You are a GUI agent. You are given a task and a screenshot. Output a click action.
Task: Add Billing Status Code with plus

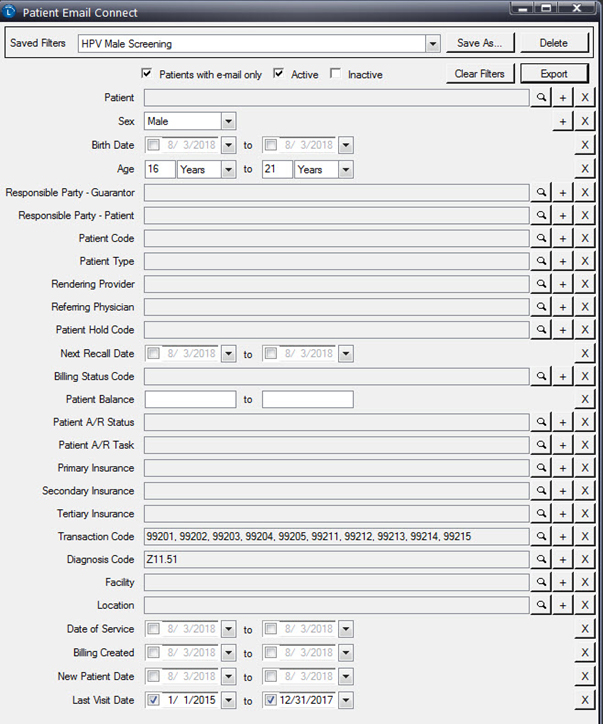[x=562, y=376]
